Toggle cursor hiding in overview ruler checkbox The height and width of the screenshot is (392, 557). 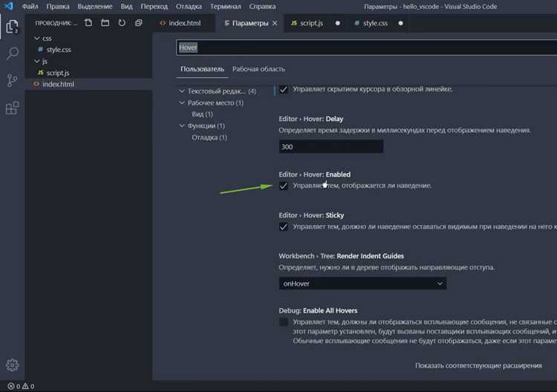tap(284, 89)
